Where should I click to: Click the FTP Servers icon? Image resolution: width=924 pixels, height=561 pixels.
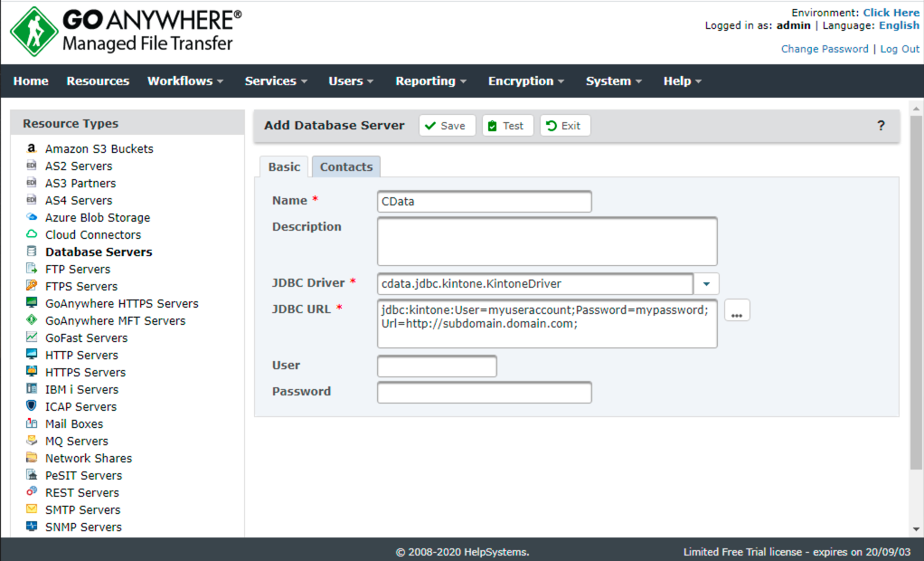pos(32,269)
